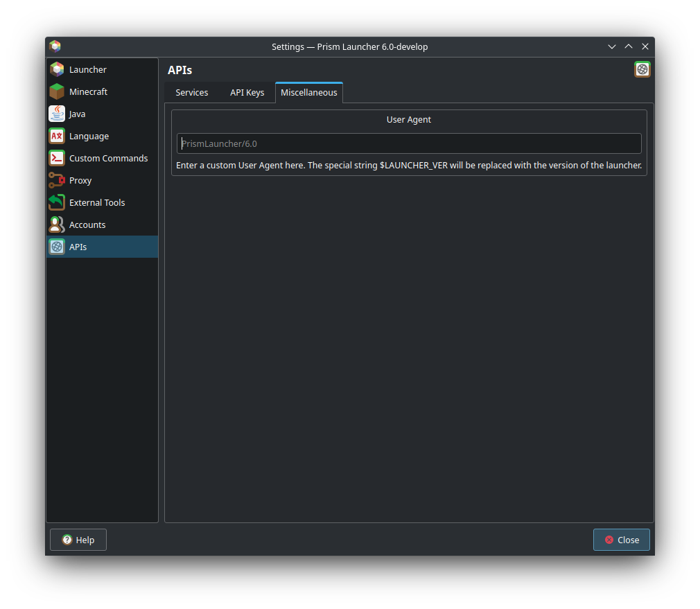Select the APIs sidebar entry
The width and height of the screenshot is (700, 609).
point(103,247)
